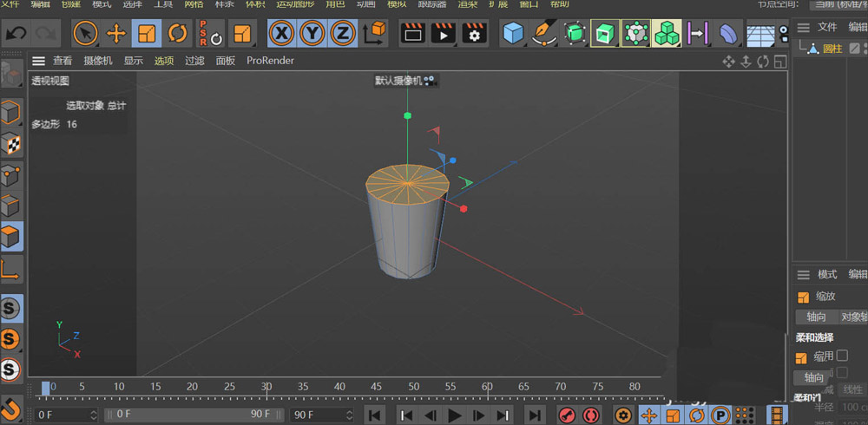The width and height of the screenshot is (868, 425).
Task: Toggle the X axis lock
Action: tap(281, 34)
